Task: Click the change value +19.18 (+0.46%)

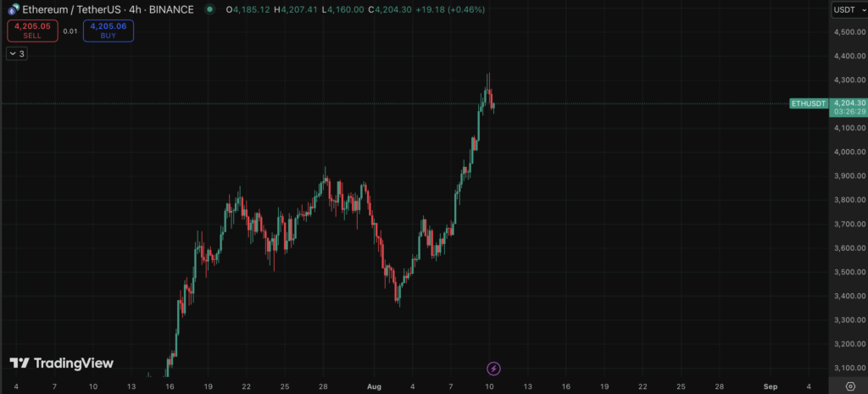Action: (449, 9)
